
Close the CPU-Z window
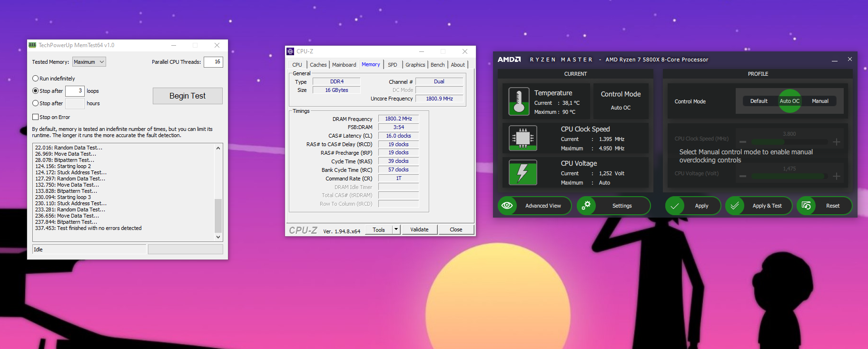coord(465,51)
